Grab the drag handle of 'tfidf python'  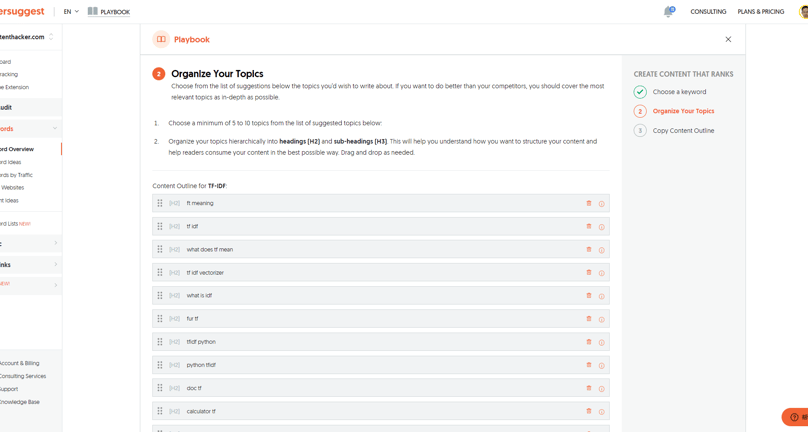click(160, 342)
